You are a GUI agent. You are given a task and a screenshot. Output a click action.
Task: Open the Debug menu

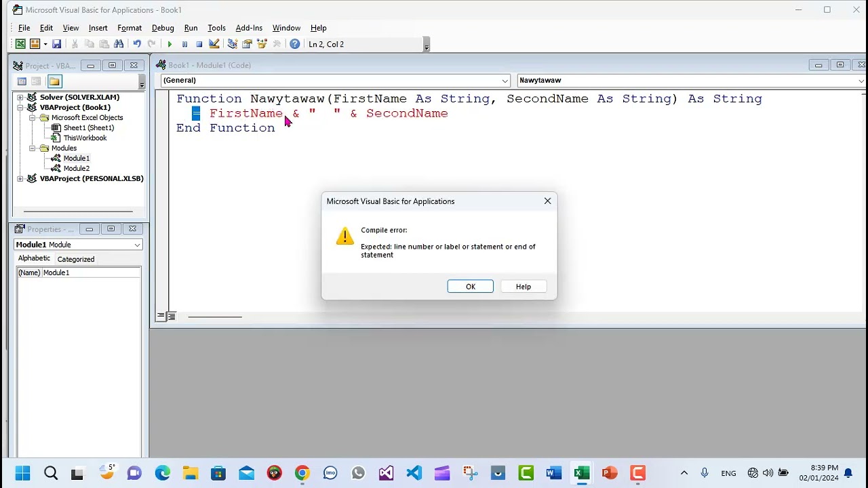(x=163, y=28)
